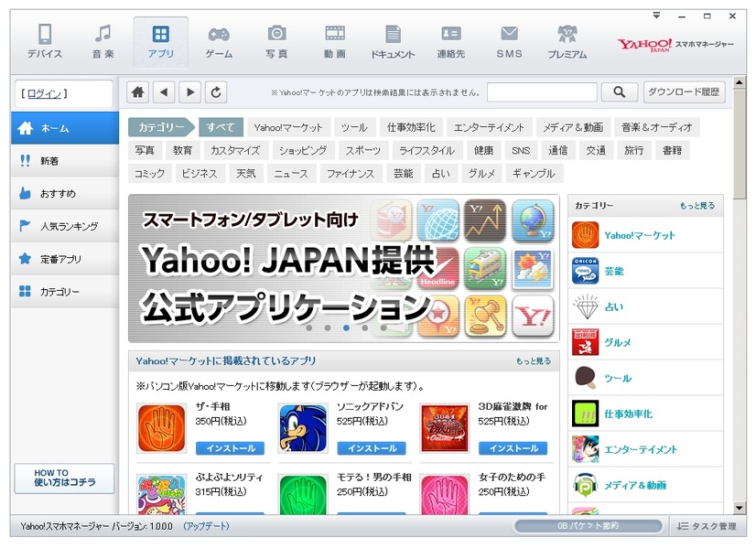
Task: Open タスク管理 task manager
Action: [706, 526]
